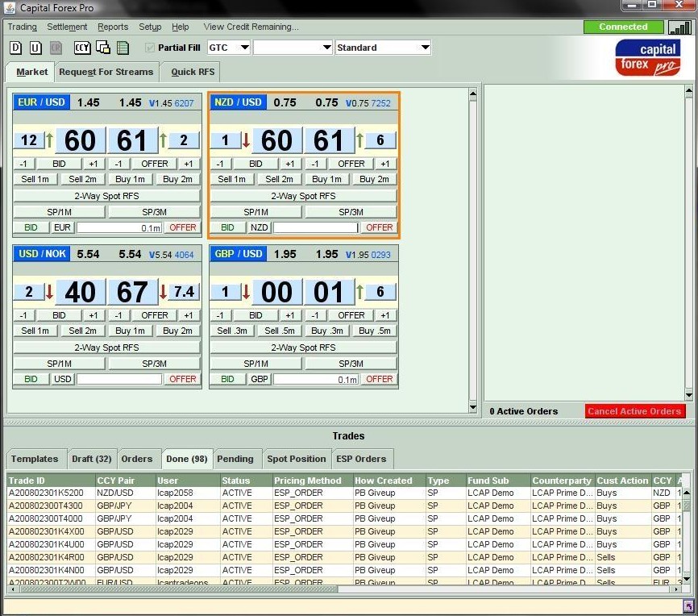Click the Connected status button

(623, 27)
